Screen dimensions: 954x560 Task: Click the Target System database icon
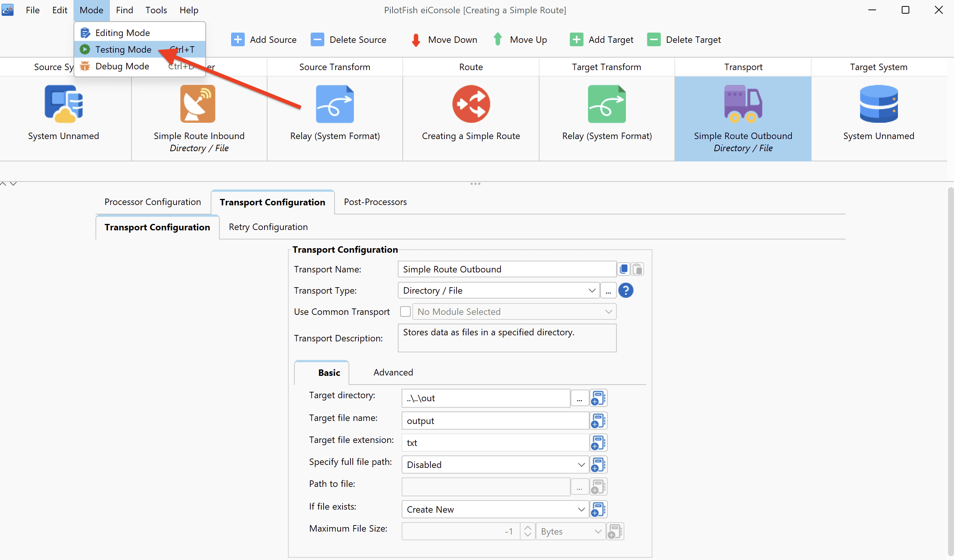point(879,103)
